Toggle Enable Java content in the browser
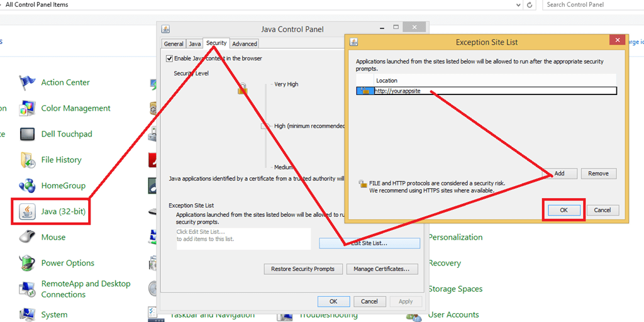This screenshot has height=322, width=644. click(169, 58)
